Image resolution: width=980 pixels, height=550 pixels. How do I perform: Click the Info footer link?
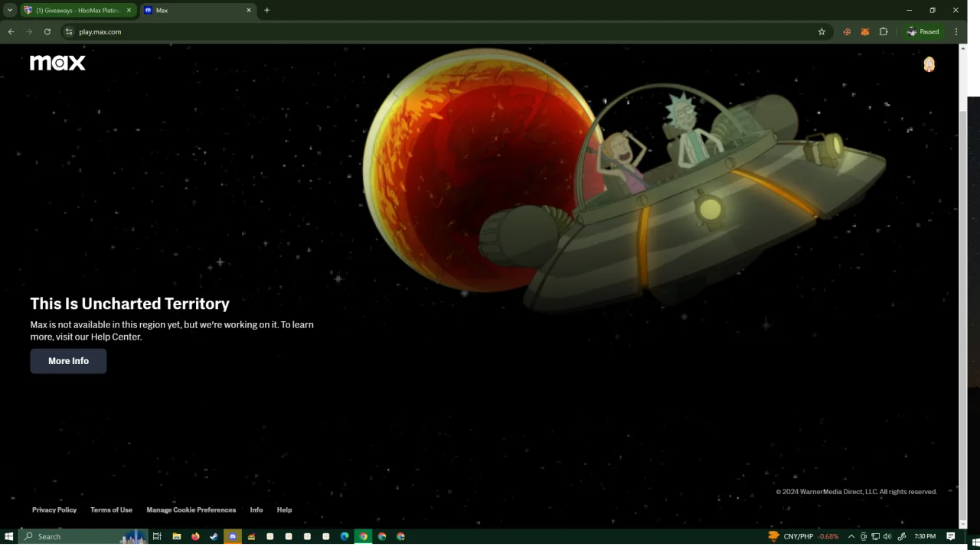coord(256,510)
